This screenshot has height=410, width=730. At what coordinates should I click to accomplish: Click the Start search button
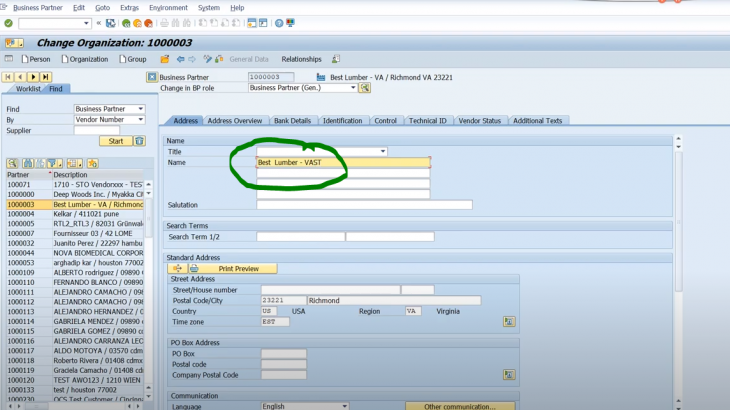pos(116,141)
